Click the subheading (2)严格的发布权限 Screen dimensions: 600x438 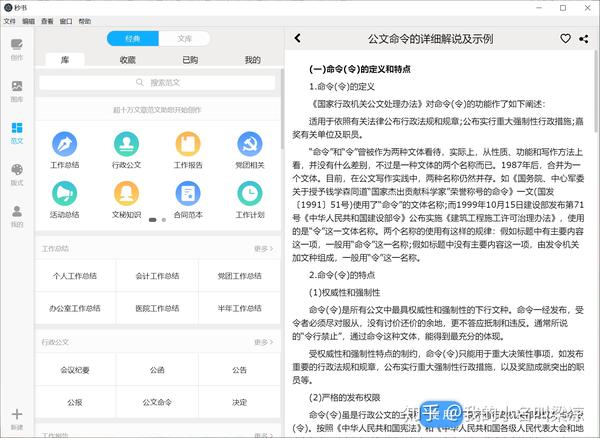(x=344, y=398)
